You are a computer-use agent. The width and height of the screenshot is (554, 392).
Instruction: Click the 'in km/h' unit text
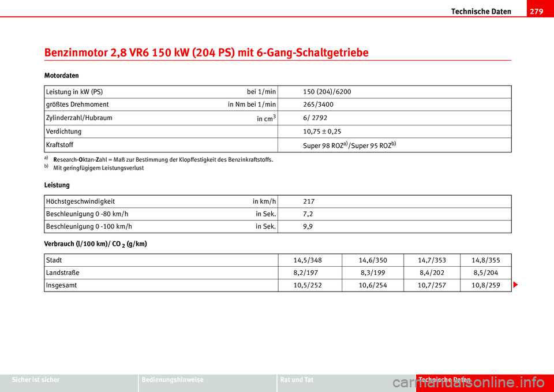point(264,201)
